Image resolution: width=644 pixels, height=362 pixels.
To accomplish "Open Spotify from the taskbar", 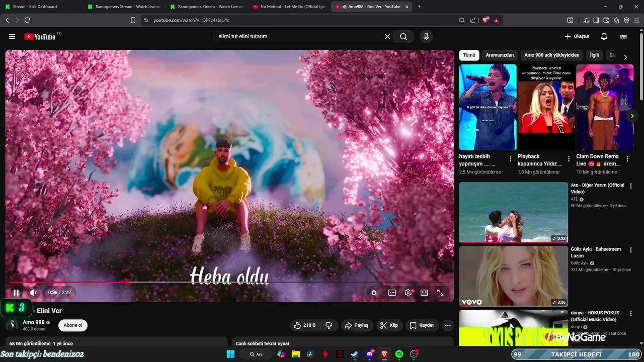I will click(399, 354).
